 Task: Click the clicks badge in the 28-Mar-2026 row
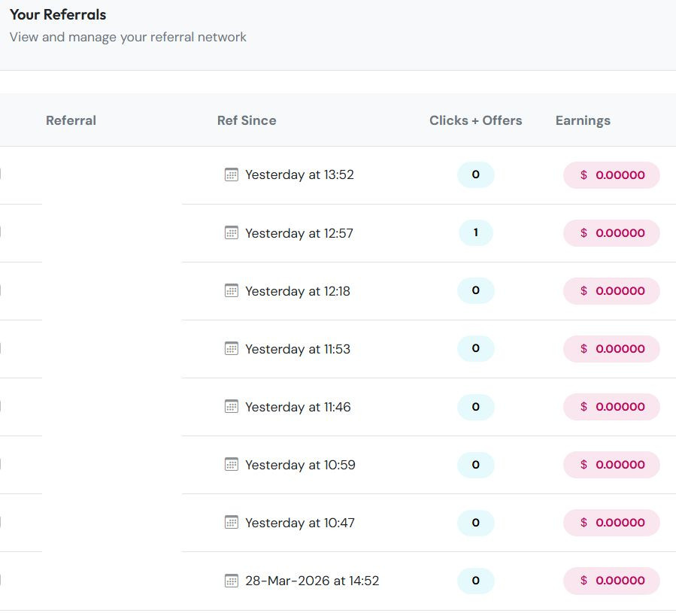point(475,581)
